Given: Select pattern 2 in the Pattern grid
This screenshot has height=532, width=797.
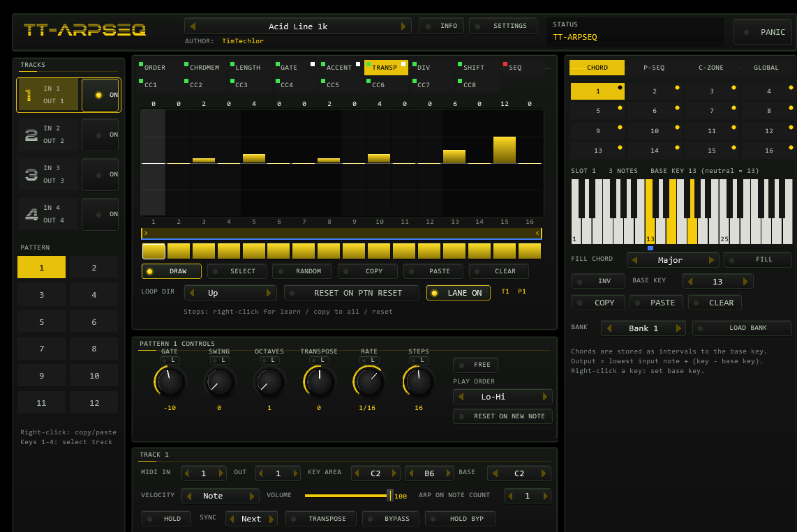Looking at the screenshot, I should (94, 268).
